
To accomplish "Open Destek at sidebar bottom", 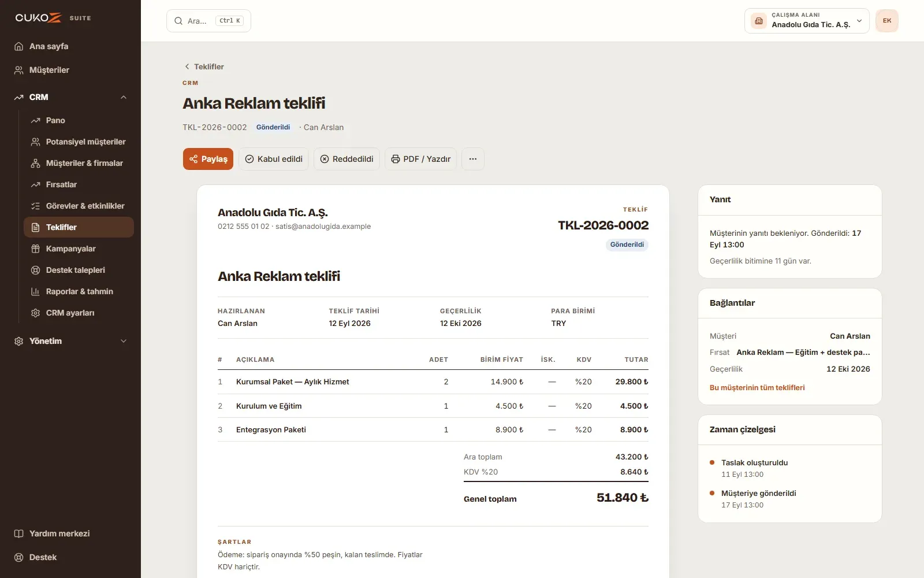I will pos(70,557).
